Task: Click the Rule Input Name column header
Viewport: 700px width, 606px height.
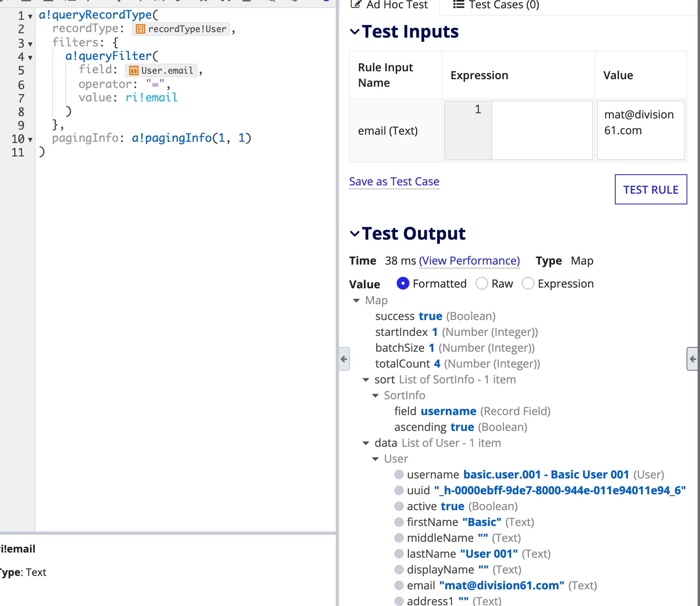Action: [x=396, y=75]
